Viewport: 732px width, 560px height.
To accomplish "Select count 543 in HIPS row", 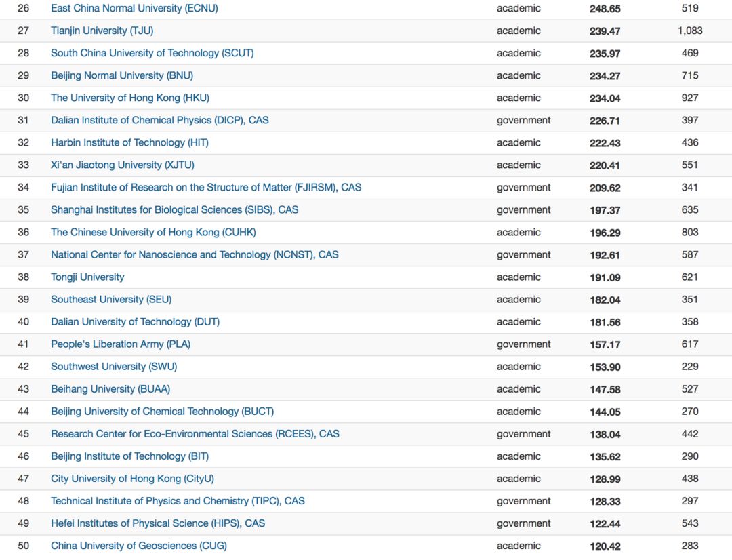I will point(690,524).
